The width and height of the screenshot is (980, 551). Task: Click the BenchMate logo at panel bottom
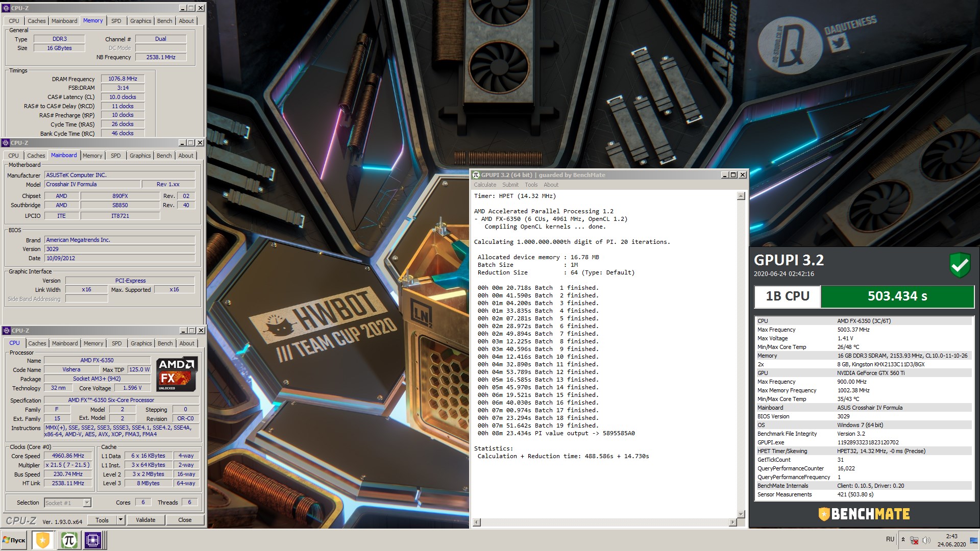coord(864,514)
